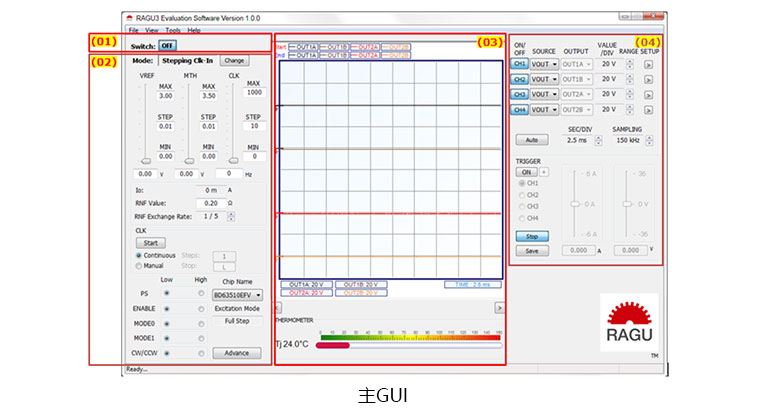Click the SEC/DIV spinner arrows
The width and height of the screenshot is (760, 414).
point(598,140)
